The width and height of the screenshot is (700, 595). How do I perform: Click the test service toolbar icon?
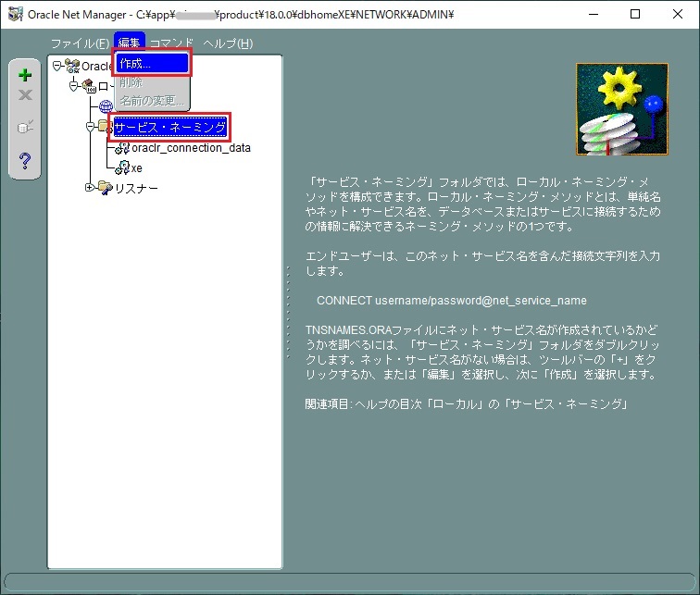pyautogui.click(x=25, y=127)
